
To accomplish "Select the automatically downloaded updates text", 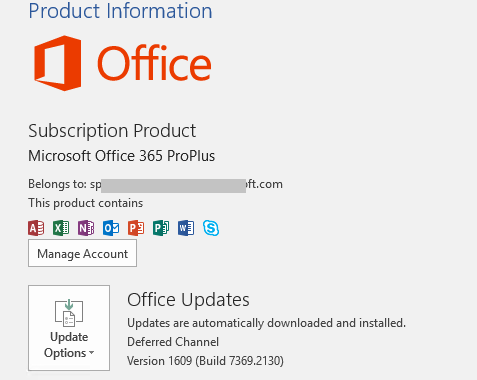I will 266,323.
